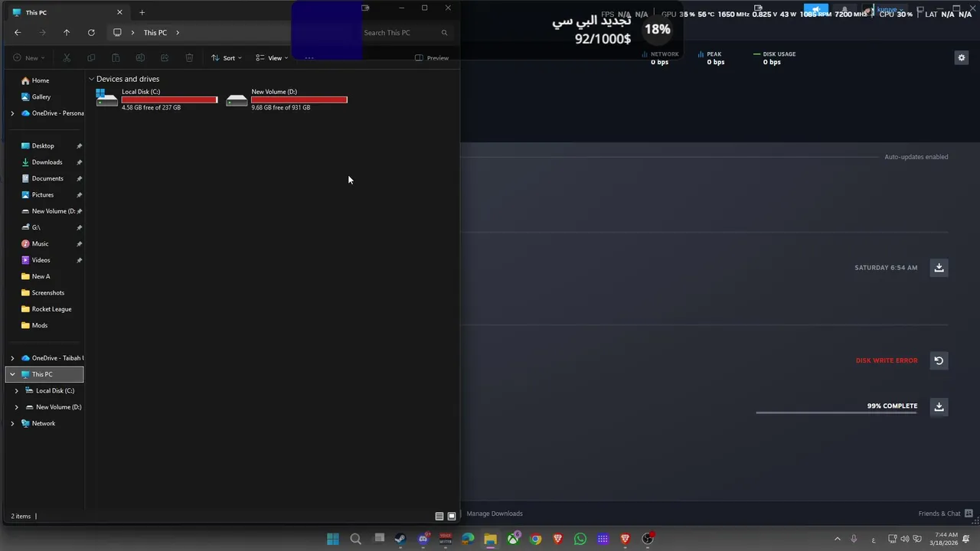This screenshot has width=980, height=551.
Task: Open Steam downloads settings gear
Action: (962, 57)
